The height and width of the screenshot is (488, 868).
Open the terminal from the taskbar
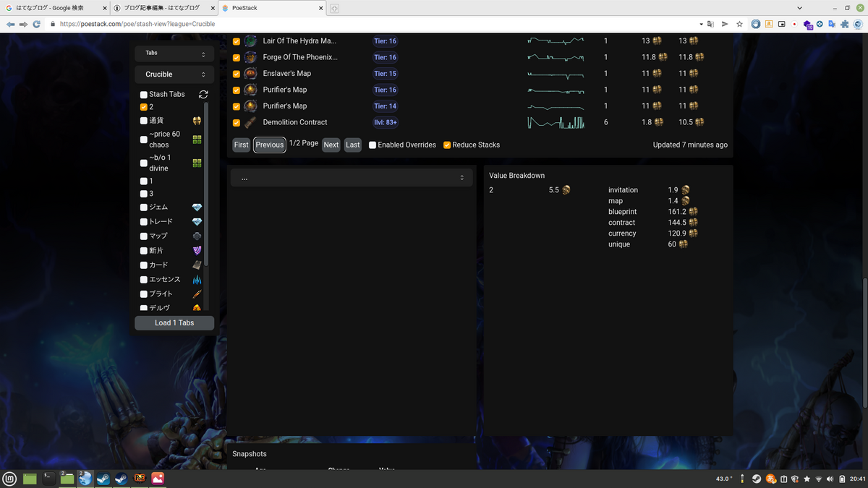point(48,479)
